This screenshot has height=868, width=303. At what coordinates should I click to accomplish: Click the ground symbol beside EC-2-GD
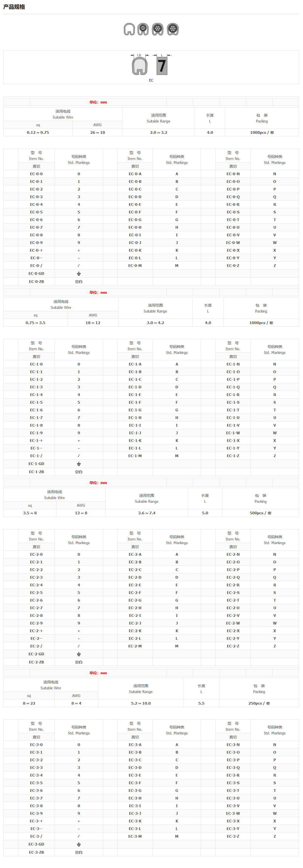[x=79, y=654]
